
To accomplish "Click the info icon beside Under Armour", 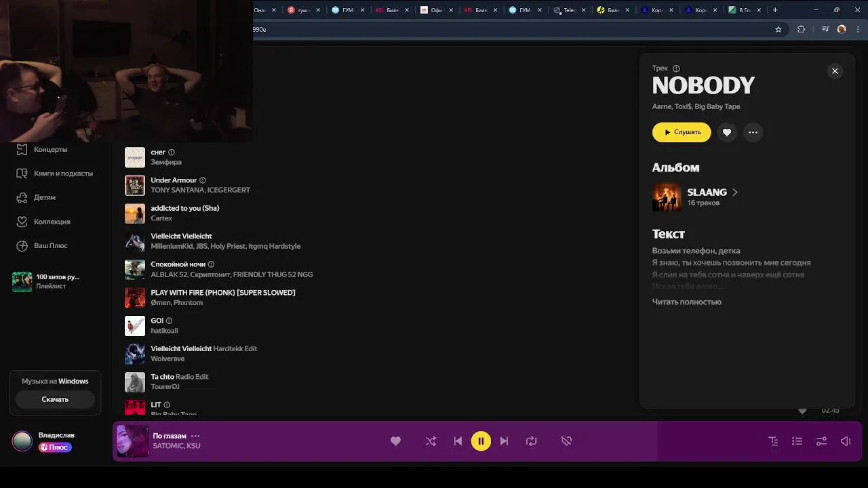I will 203,180.
